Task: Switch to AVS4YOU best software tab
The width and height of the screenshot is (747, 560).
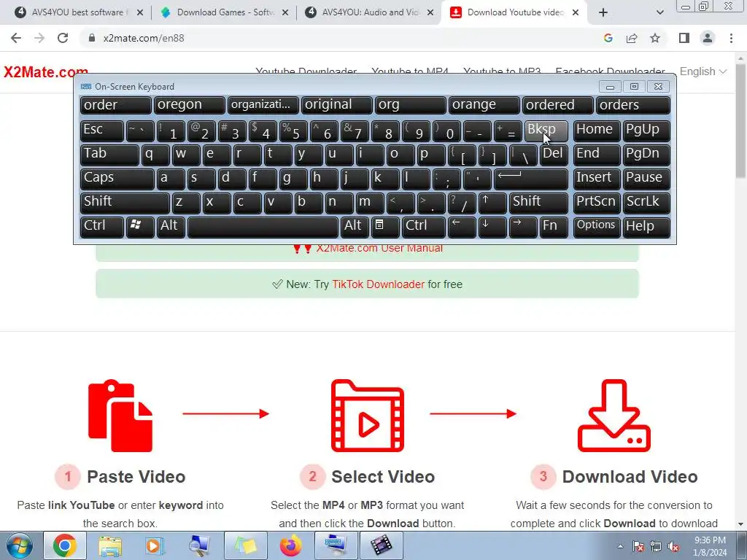Action: click(77, 12)
